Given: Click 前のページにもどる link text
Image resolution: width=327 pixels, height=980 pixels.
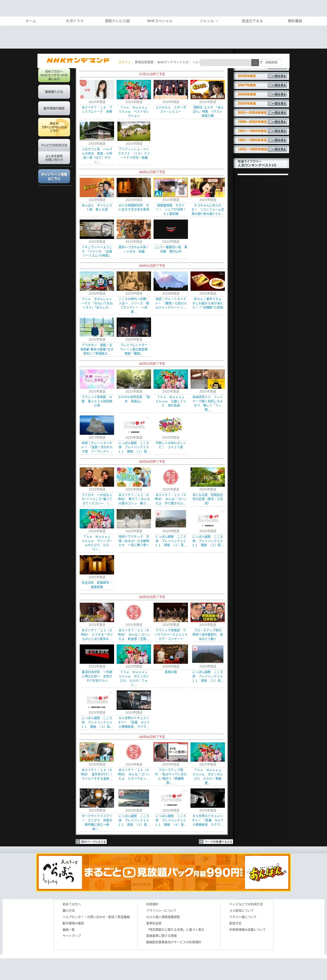Looking at the screenshot, I should (x=93, y=842).
